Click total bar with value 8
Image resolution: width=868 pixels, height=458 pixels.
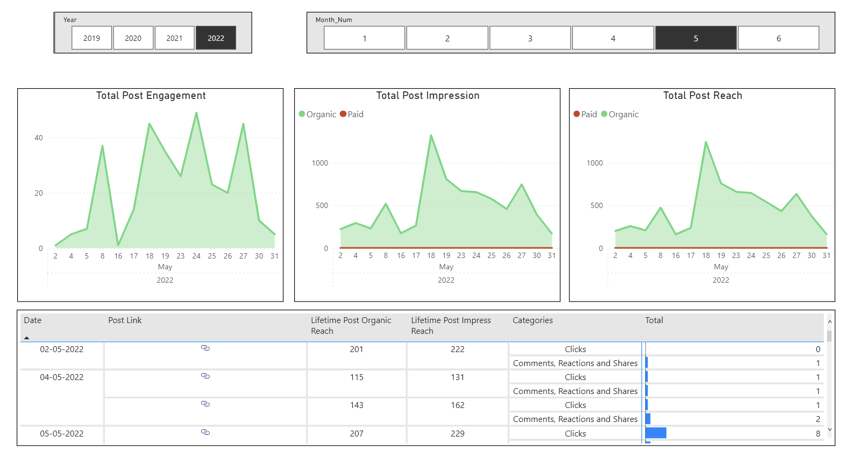[656, 433]
